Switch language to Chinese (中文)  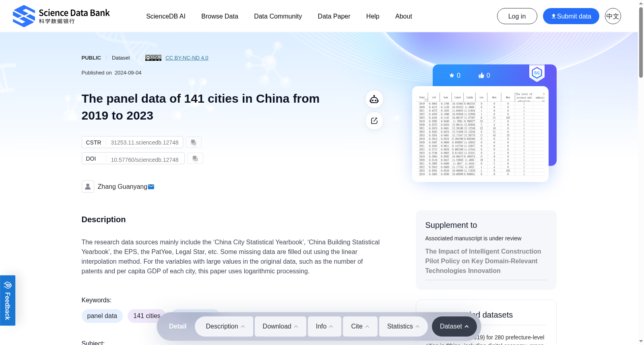[x=613, y=16]
